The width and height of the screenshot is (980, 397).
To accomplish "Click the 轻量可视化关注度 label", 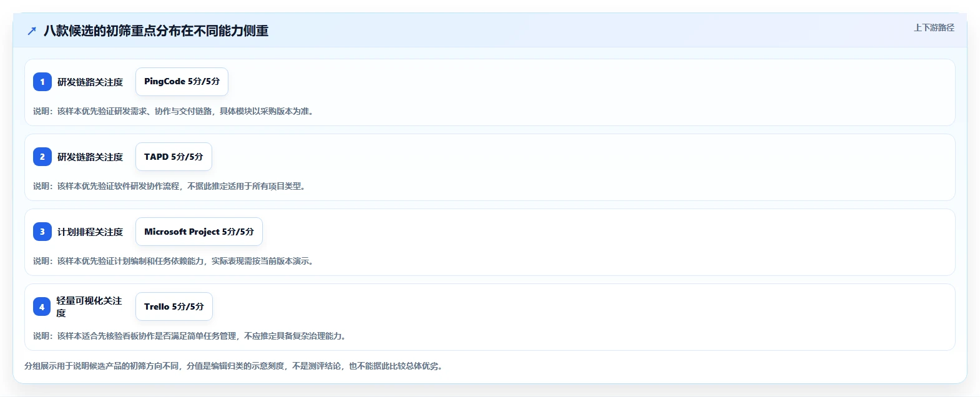I will 89,306.
